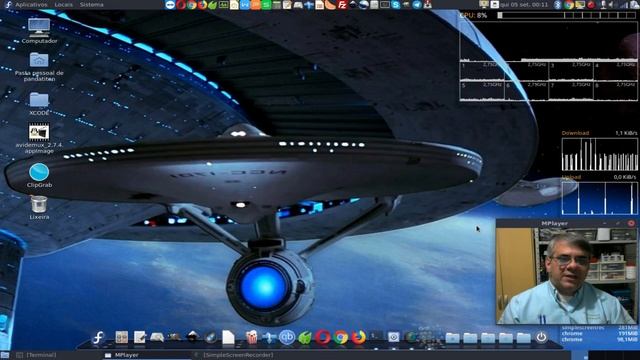Launch Opera from the top panel

(181, 4)
